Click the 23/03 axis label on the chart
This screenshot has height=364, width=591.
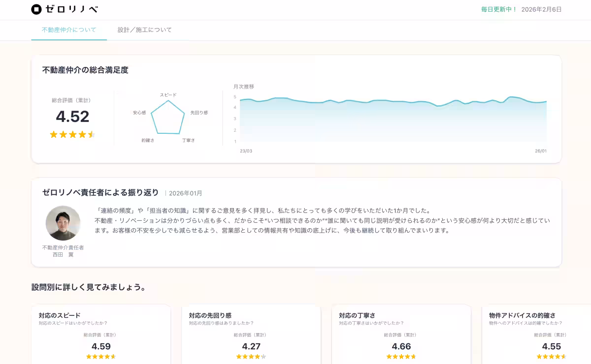coord(247,152)
